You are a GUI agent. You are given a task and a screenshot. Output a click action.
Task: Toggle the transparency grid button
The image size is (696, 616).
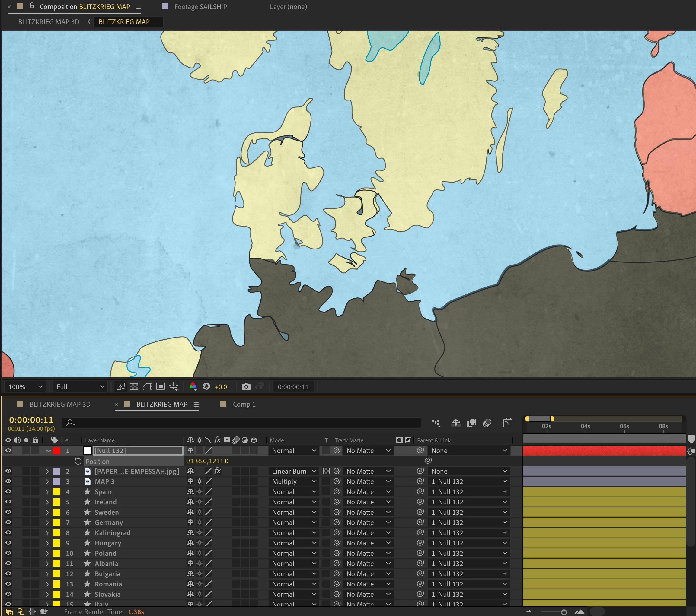[134, 386]
